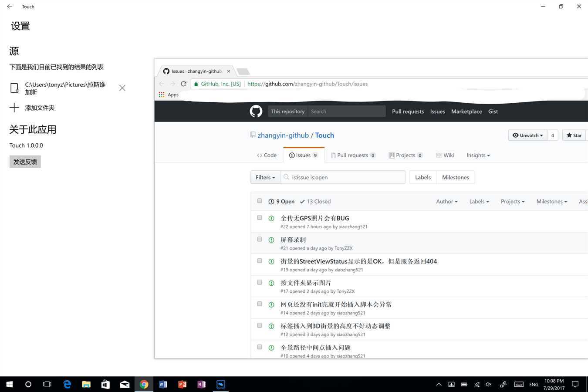The width and height of the screenshot is (588, 392).
Task: Click the GitHub octocat logo
Action: point(256,112)
